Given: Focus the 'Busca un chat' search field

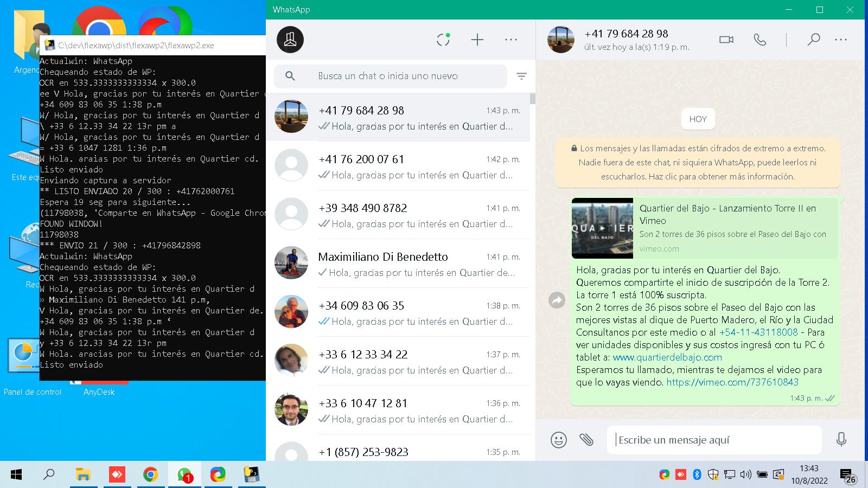Looking at the screenshot, I should (x=391, y=76).
